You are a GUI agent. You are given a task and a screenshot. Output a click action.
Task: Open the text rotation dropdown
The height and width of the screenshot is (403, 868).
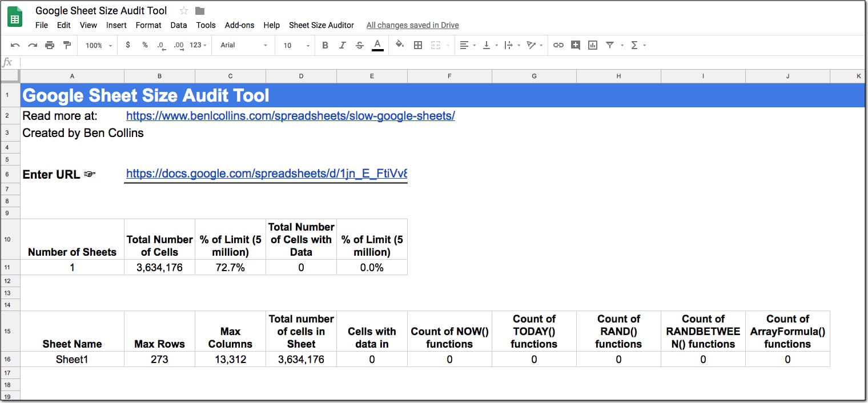(534, 45)
